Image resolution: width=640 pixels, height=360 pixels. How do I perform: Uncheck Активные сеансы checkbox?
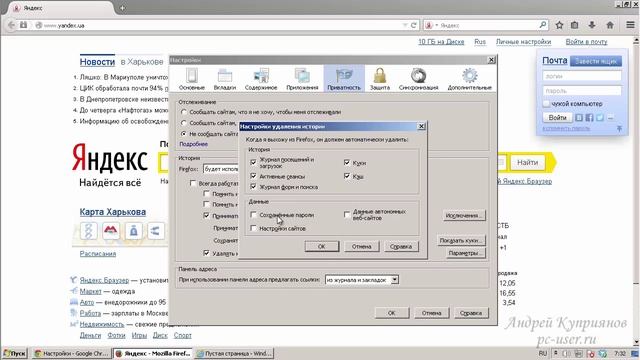[253, 176]
